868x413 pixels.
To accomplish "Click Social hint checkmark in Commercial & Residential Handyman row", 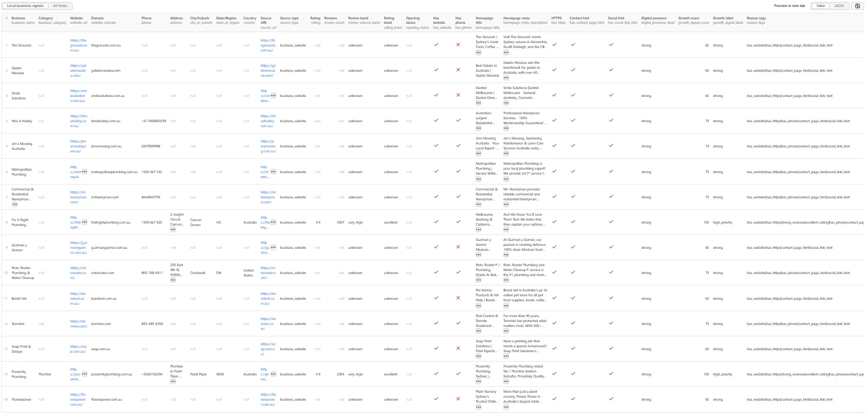I will click(611, 196).
